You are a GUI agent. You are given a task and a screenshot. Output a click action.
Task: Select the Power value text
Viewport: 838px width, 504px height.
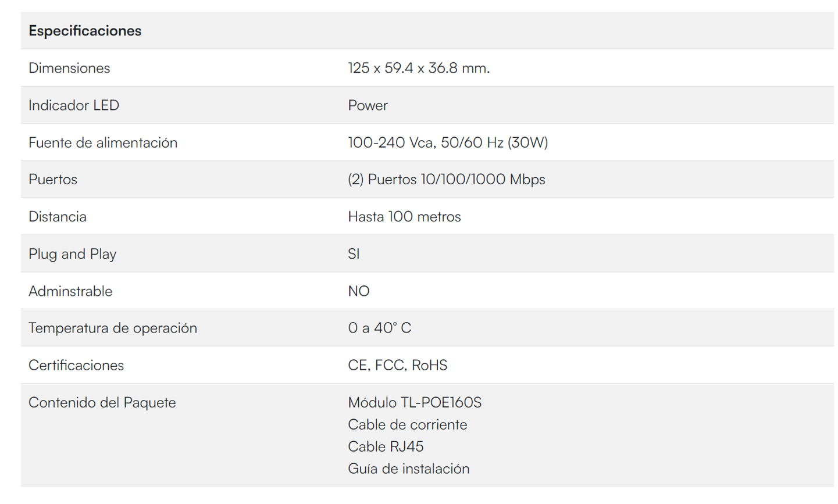point(368,105)
